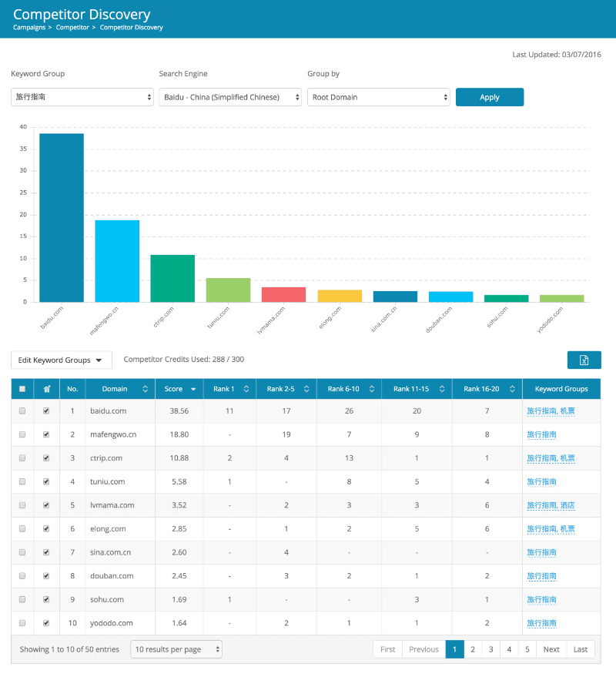Image resolution: width=616 pixels, height=677 pixels.
Task: Sort the Rank 1 column
Action: (x=246, y=389)
